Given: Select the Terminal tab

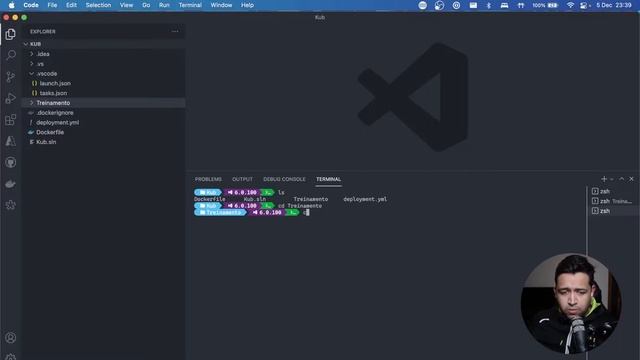Looking at the screenshot, I should tap(328, 179).
